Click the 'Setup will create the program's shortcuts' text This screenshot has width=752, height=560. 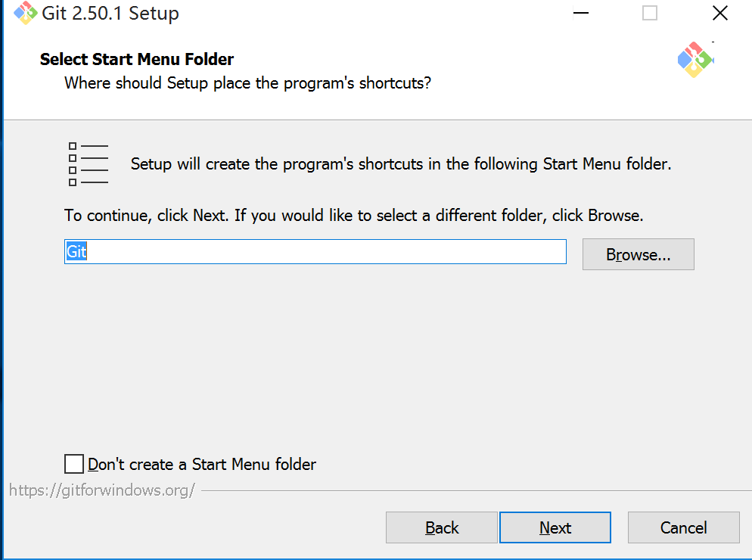[401, 164]
